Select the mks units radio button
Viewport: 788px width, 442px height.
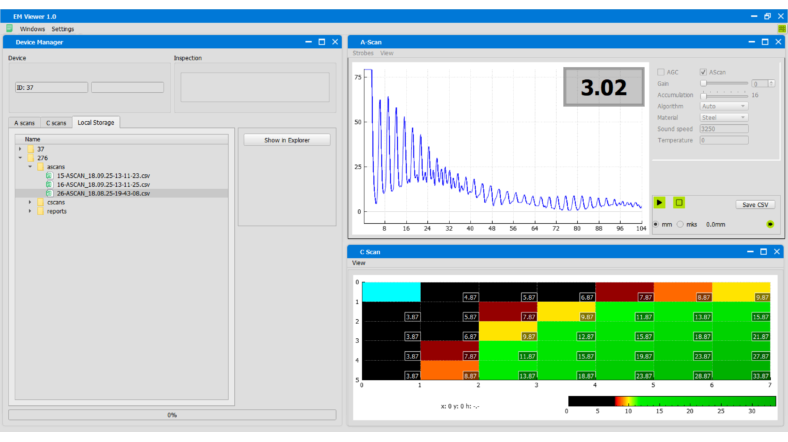coord(682,224)
